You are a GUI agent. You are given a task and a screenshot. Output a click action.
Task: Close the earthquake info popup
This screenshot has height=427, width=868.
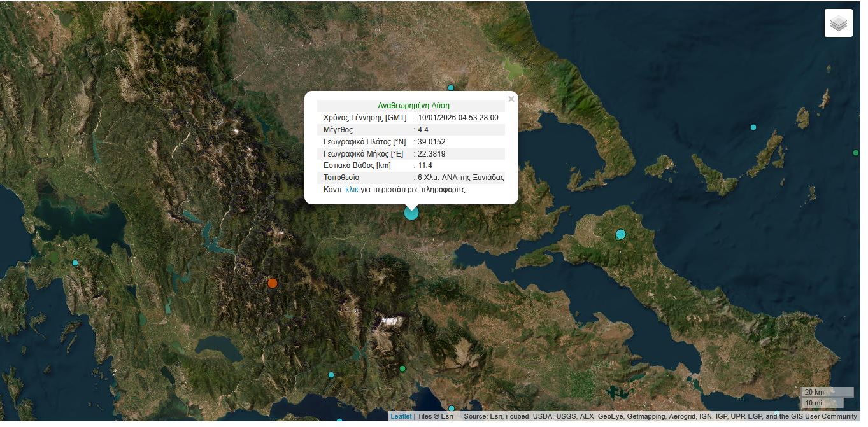tap(511, 99)
